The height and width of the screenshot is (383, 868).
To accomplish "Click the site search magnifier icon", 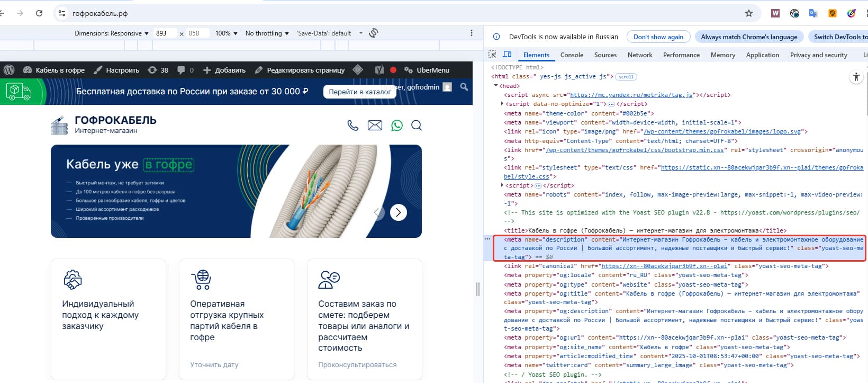I will tap(417, 126).
